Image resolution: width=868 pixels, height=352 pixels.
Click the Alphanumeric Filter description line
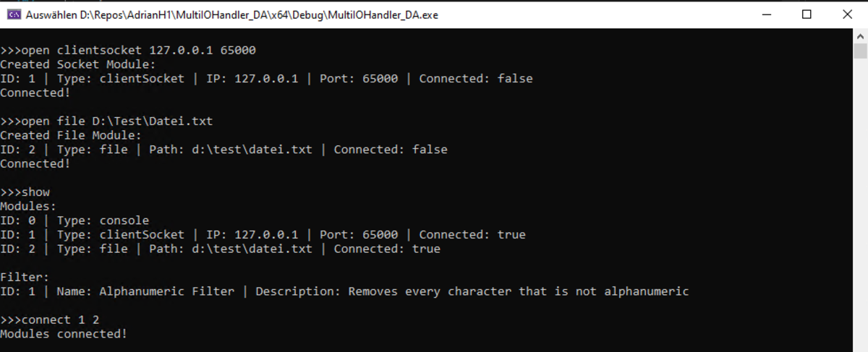tap(344, 291)
